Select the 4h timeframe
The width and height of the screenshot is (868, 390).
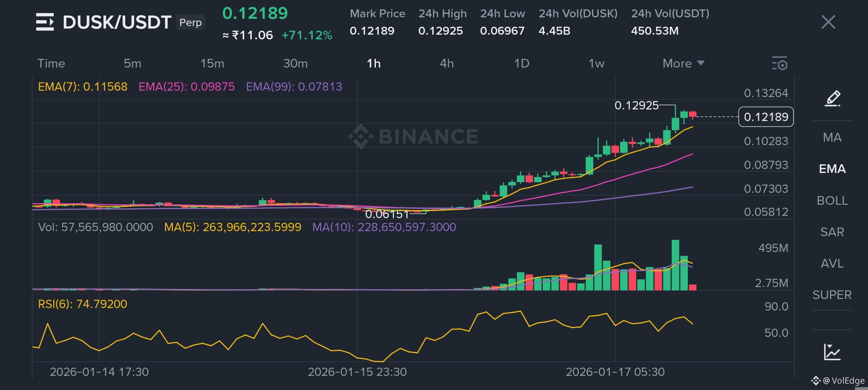coord(447,64)
